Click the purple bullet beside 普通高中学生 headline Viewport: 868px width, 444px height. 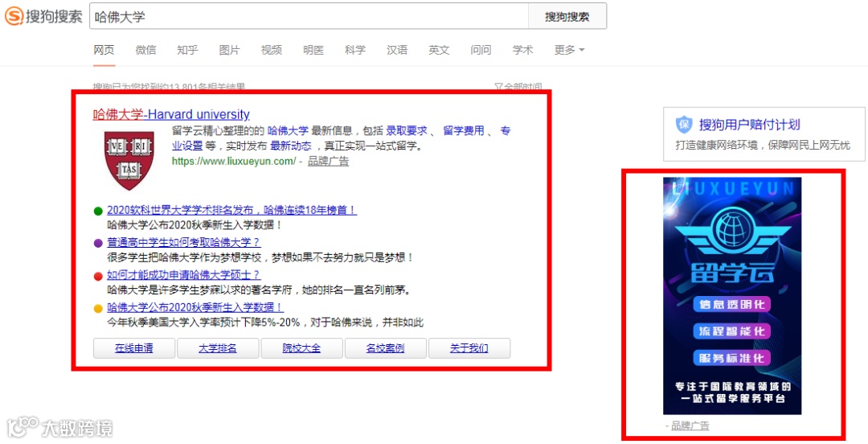point(99,243)
